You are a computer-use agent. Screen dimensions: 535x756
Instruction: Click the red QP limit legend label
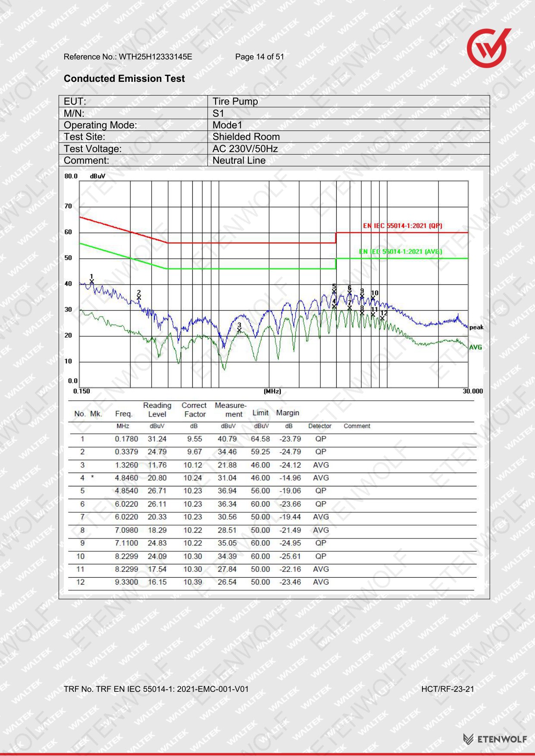click(403, 226)
